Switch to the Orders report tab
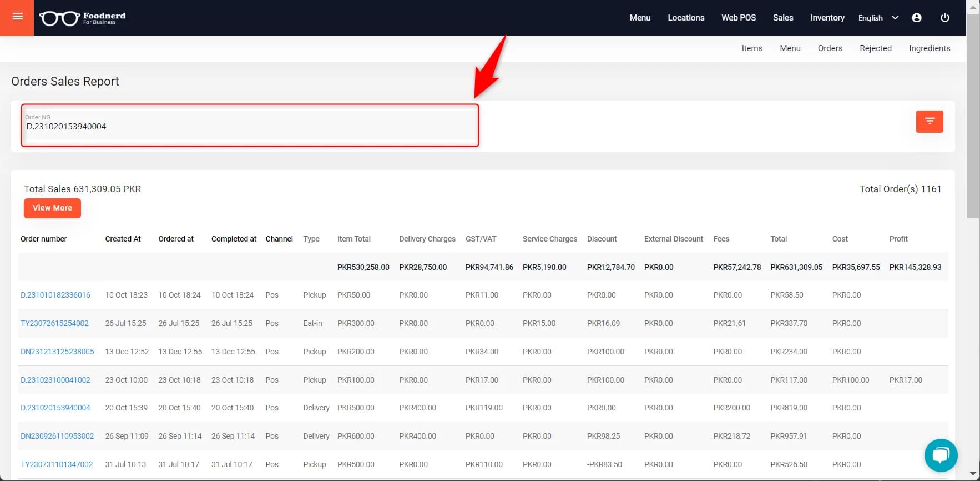 [x=830, y=48]
